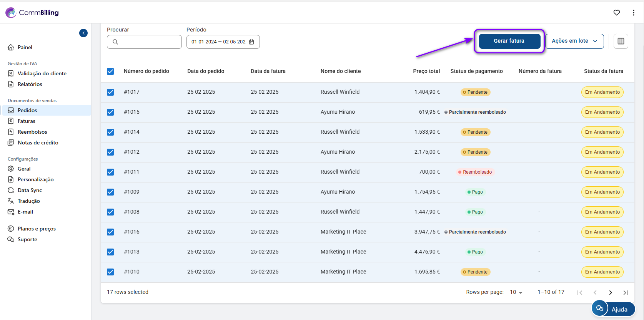Open the column visibility settings icon
Viewport: 644px width, 320px height.
click(x=621, y=41)
